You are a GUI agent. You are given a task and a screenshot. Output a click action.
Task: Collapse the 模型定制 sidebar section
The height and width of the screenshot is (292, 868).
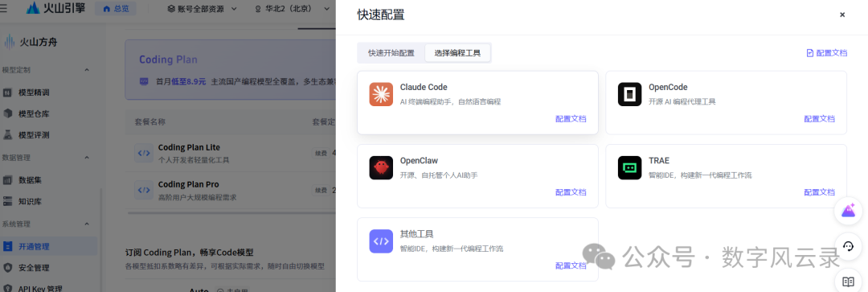pos(86,70)
